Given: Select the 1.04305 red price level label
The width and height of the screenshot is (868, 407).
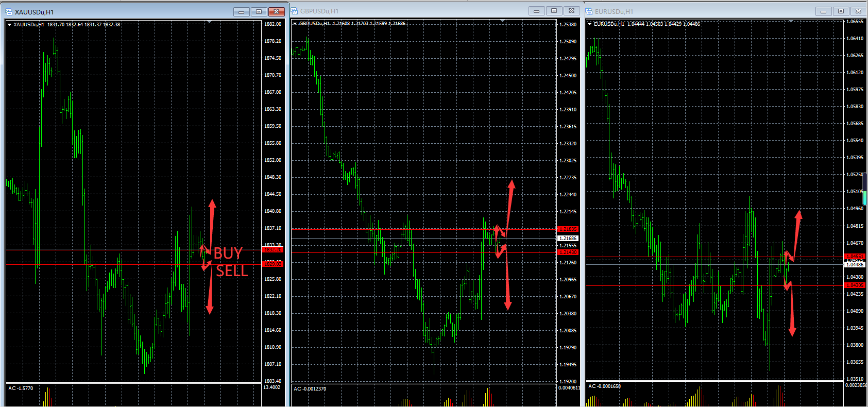Looking at the screenshot, I should coord(855,285).
